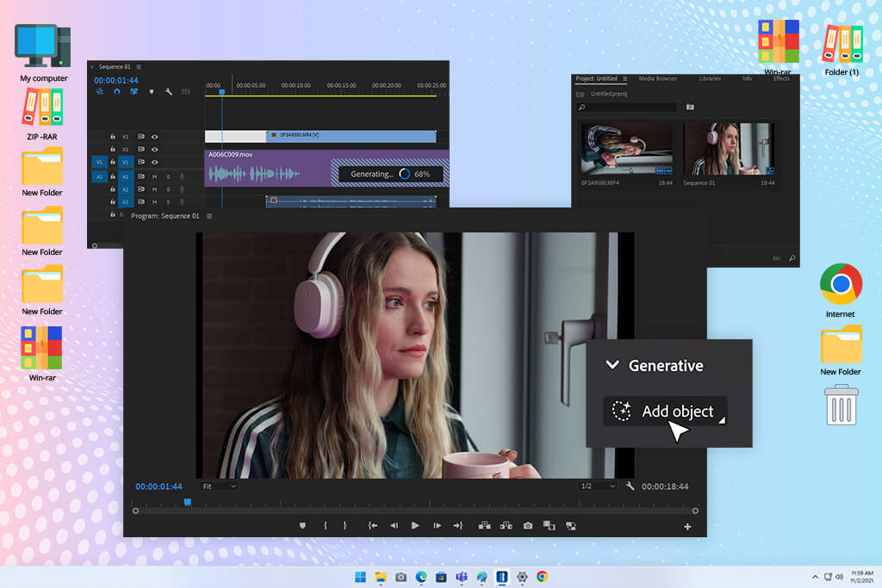Open Button Editor plus icon

coord(687,527)
